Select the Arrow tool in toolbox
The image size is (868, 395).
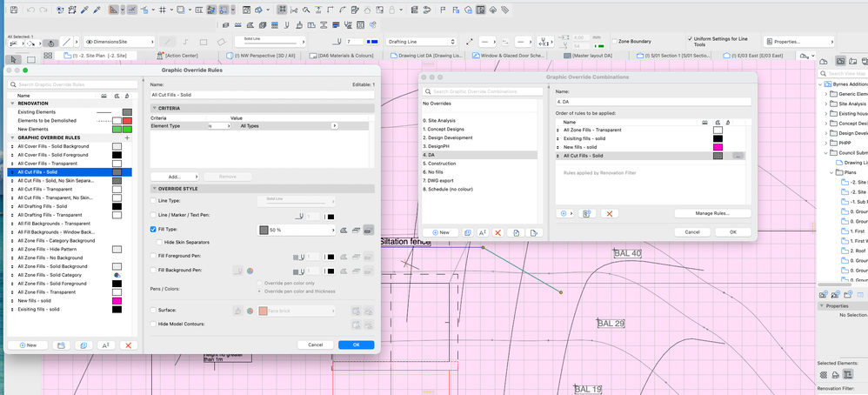14,59
